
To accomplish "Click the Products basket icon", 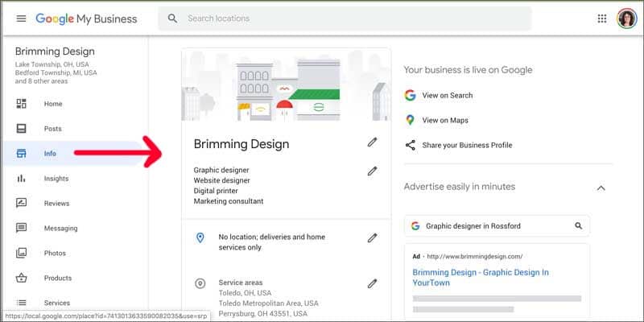I will point(21,278).
